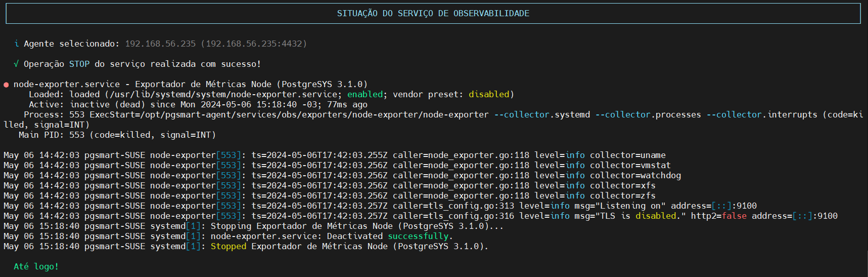Click the log entry 'collector=zfs'
The image size is (868, 277).
pyautogui.click(x=623, y=196)
